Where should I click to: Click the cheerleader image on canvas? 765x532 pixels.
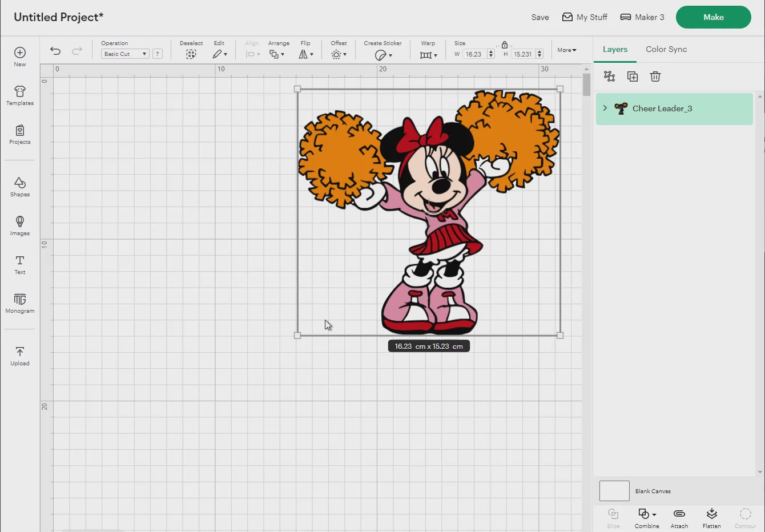click(429, 212)
